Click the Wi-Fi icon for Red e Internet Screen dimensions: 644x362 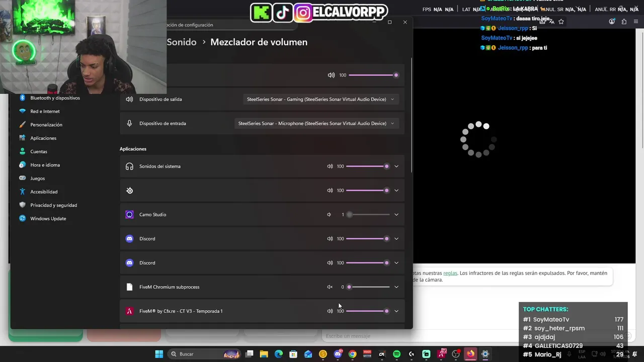tap(22, 111)
